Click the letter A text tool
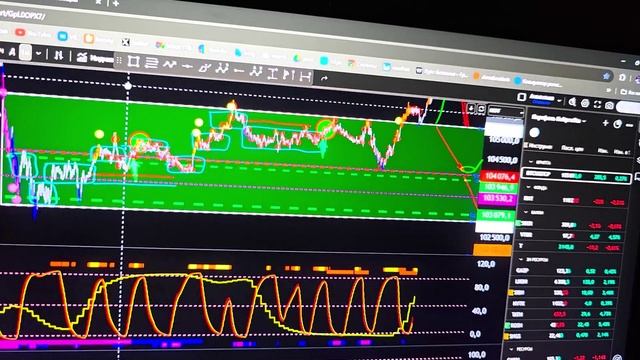Screen dimensions: 640x360 (x=12, y=51)
